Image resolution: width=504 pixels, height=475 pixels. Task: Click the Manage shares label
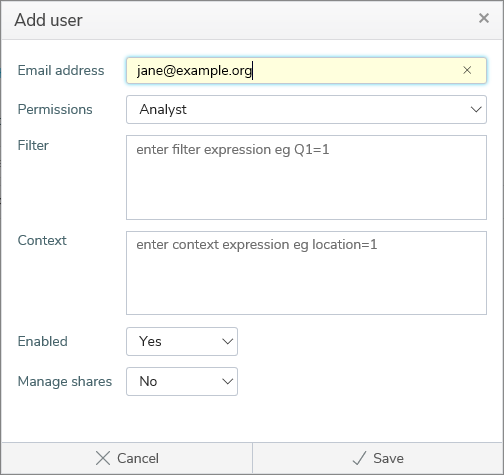tap(65, 381)
